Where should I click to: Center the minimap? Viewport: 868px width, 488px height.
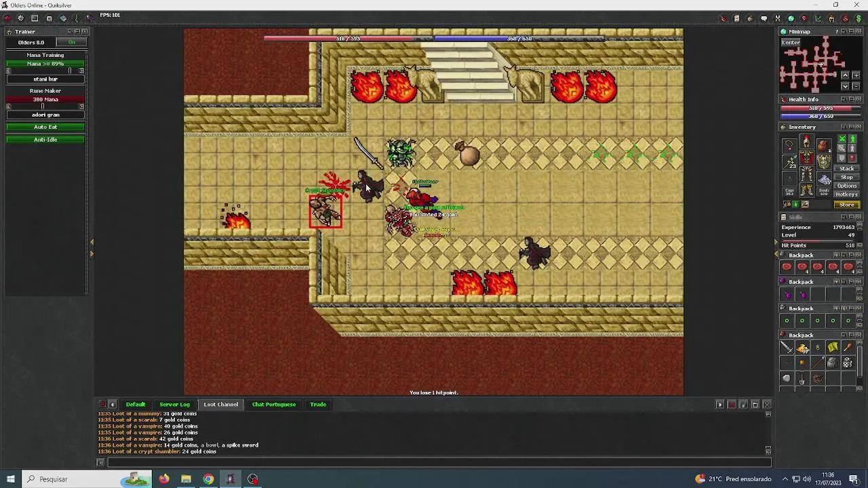click(791, 43)
